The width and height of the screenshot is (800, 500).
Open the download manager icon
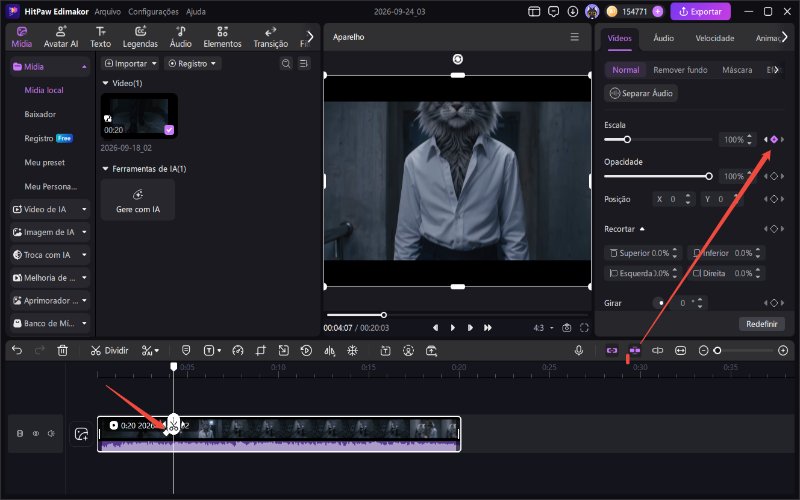pyautogui.click(x=572, y=11)
